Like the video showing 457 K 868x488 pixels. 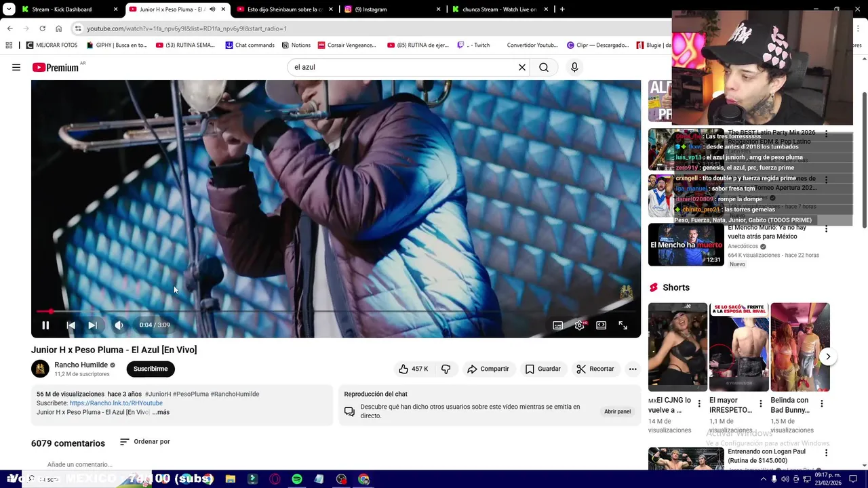413,369
